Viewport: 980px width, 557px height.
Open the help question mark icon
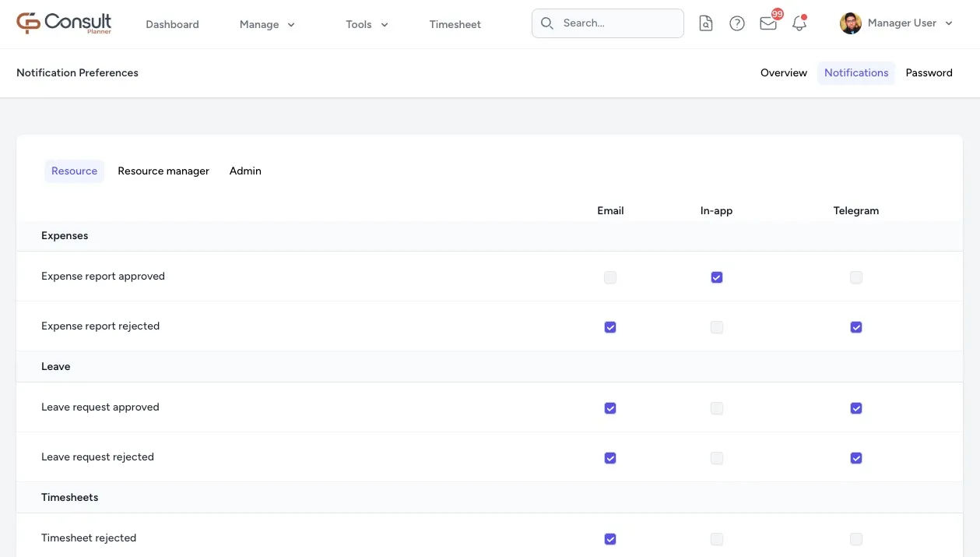point(737,23)
